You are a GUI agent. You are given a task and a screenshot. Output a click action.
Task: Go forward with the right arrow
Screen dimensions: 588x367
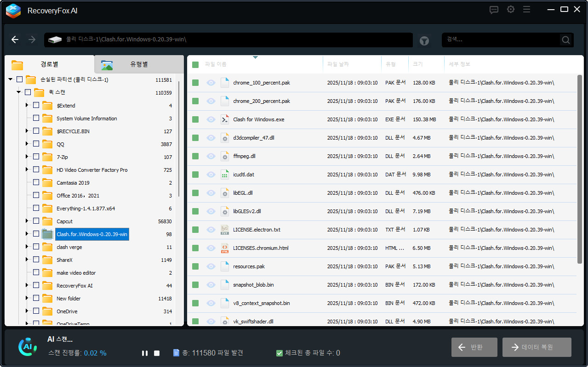[32, 40]
